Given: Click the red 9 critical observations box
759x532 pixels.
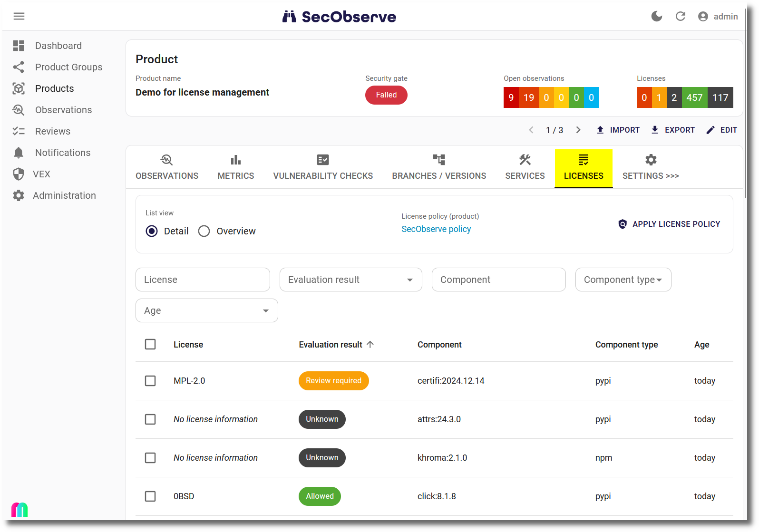Looking at the screenshot, I should coord(511,97).
